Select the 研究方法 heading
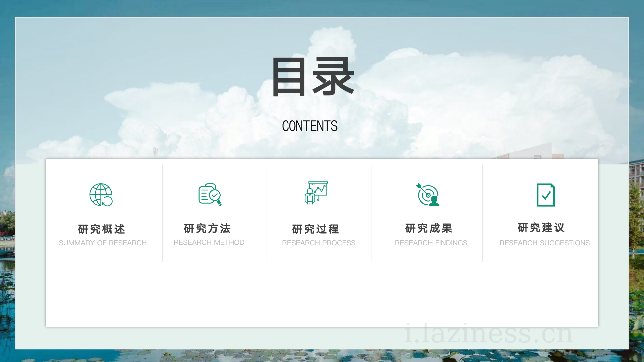Screen dimensions: 644x362 click(x=208, y=229)
